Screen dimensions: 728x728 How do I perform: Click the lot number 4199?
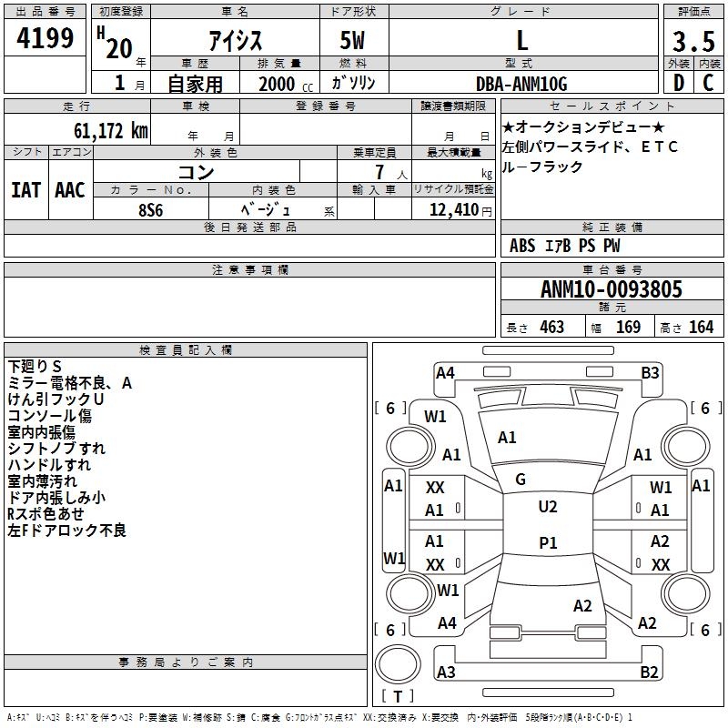point(45,37)
